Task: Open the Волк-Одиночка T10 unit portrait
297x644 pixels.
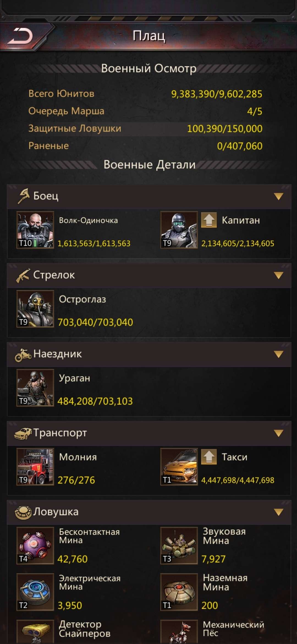Action: [35, 230]
